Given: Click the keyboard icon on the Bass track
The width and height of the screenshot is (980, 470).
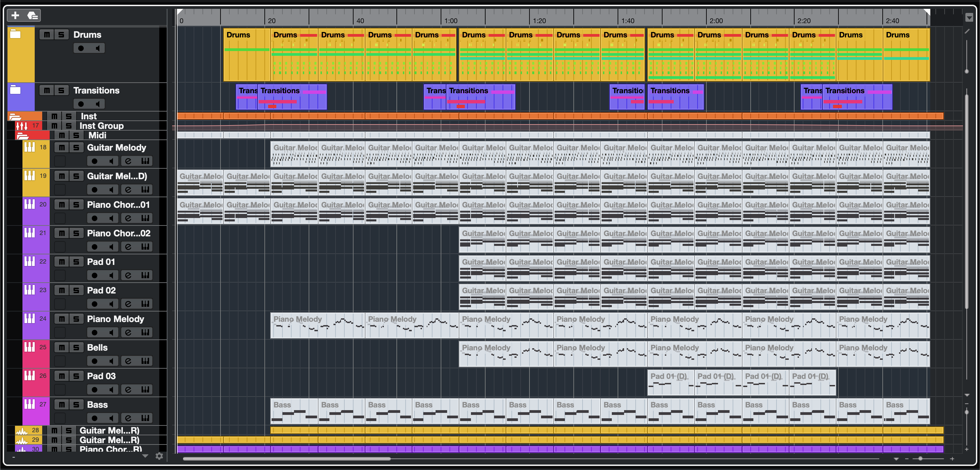Looking at the screenshot, I should [x=145, y=418].
